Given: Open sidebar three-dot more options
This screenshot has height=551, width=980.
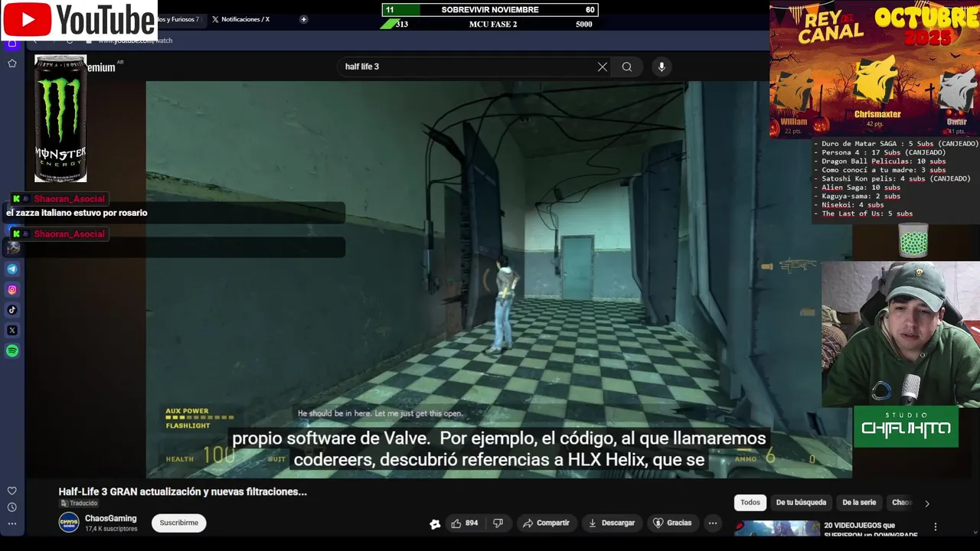Looking at the screenshot, I should (12, 524).
